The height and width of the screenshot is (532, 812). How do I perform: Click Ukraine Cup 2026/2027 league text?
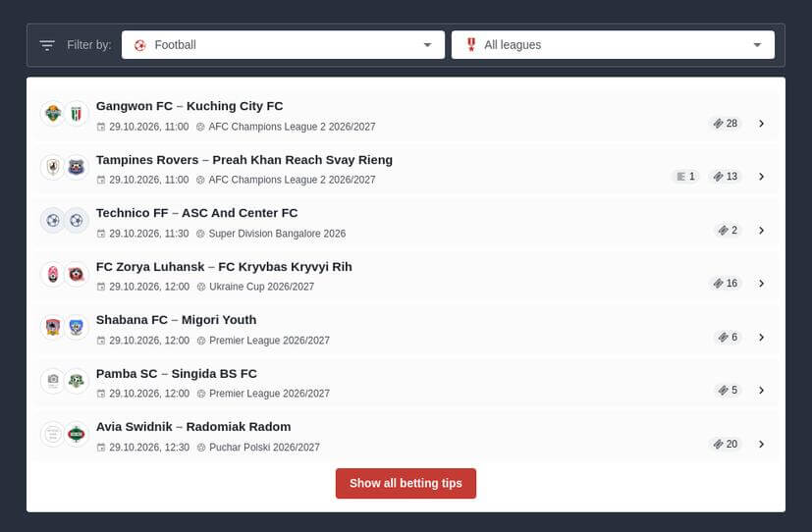coord(261,287)
